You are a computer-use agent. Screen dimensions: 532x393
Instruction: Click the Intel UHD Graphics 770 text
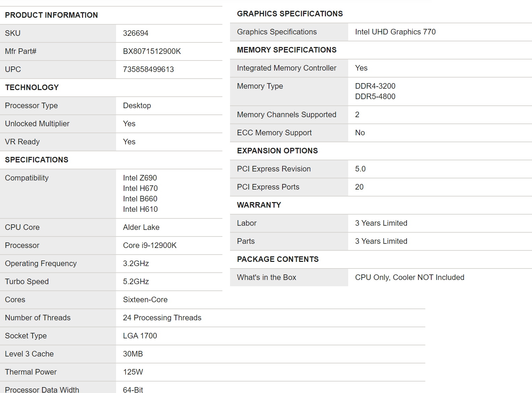[395, 32]
